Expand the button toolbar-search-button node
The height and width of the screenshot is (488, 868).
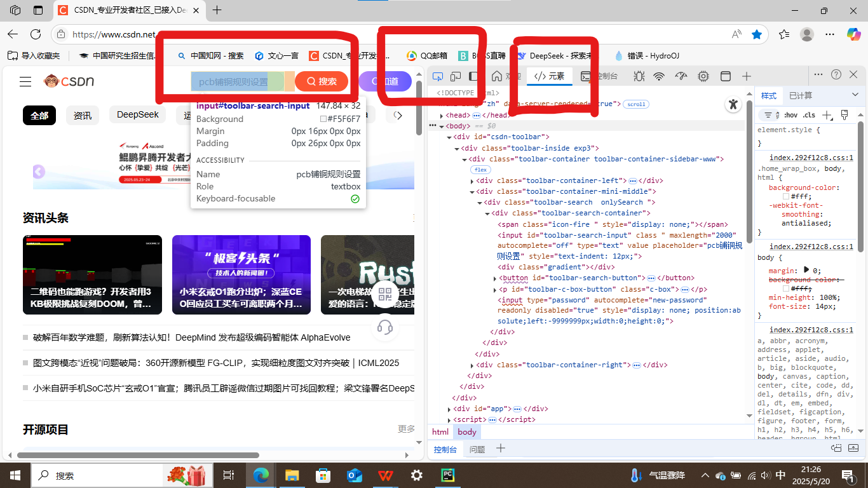pyautogui.click(x=495, y=278)
